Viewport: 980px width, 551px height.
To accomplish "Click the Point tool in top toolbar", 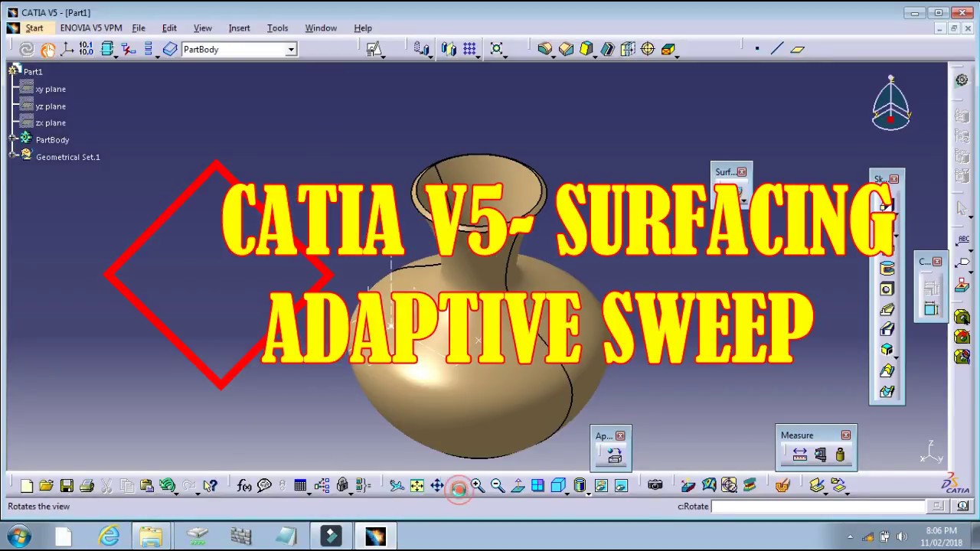I will click(x=757, y=49).
